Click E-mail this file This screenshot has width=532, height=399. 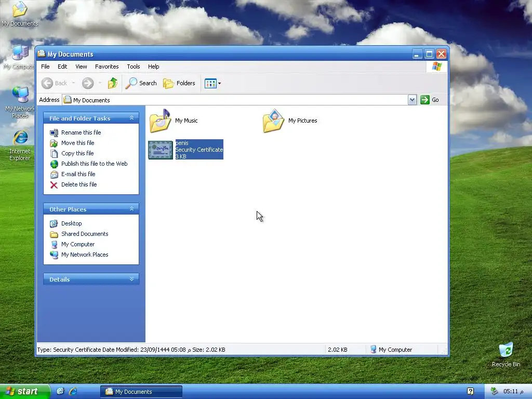click(x=78, y=174)
